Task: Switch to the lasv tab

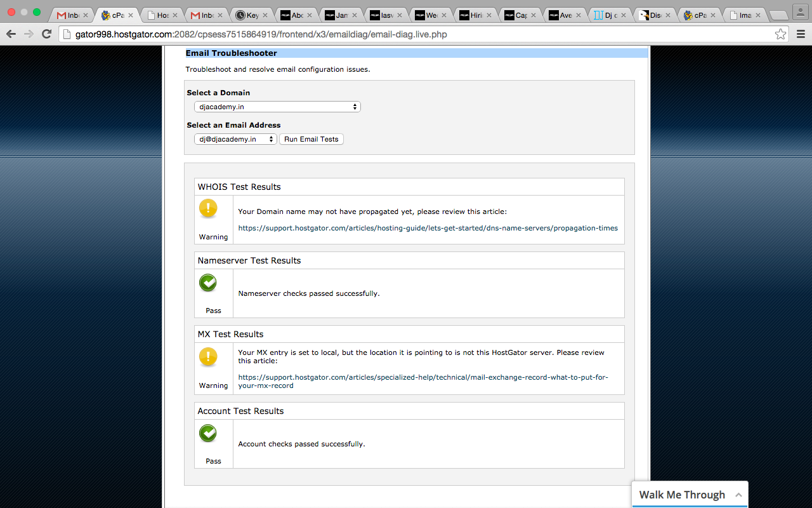Action: (x=387, y=15)
